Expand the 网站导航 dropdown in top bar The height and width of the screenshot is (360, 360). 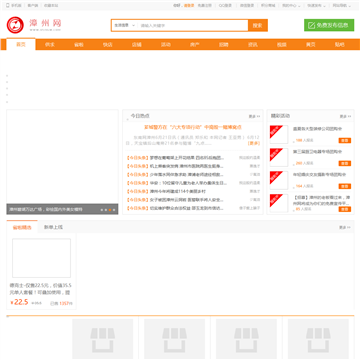tap(342, 5)
